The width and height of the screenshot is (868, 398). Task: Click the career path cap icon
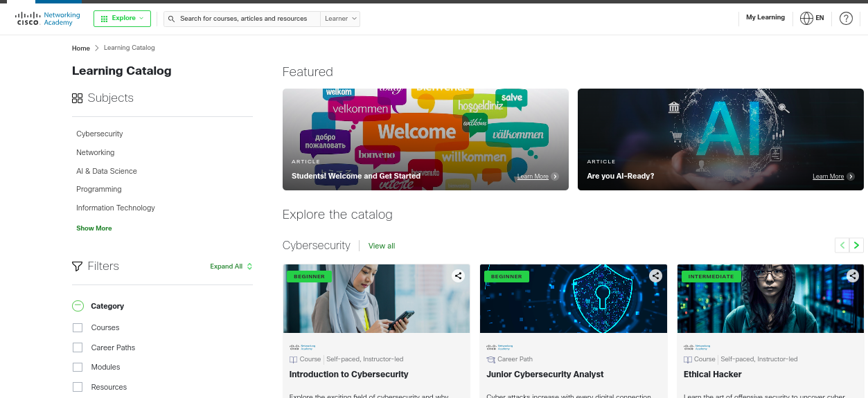pyautogui.click(x=491, y=359)
